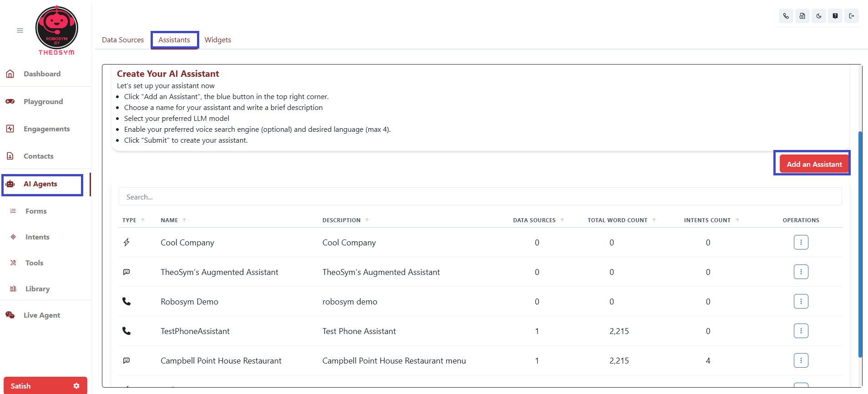Sort by TOTAL WORD COUNT column arrow
This screenshot has width=868, height=394.
(654, 220)
